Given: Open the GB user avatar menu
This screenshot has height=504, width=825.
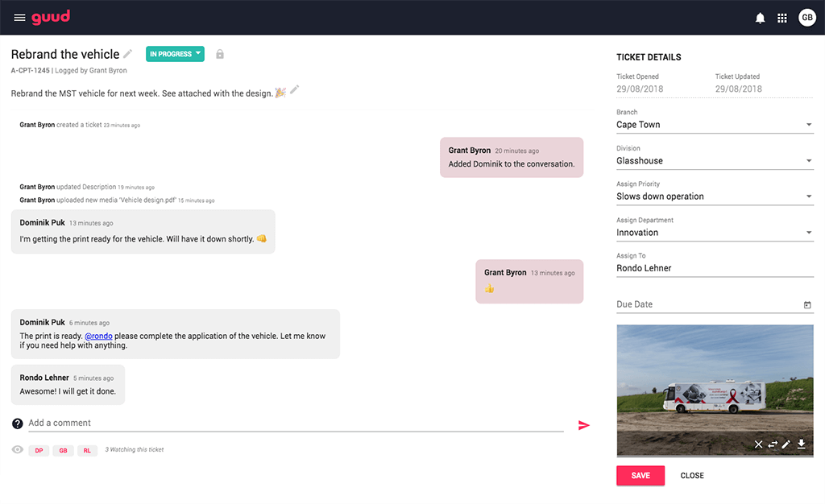Looking at the screenshot, I should pos(806,18).
